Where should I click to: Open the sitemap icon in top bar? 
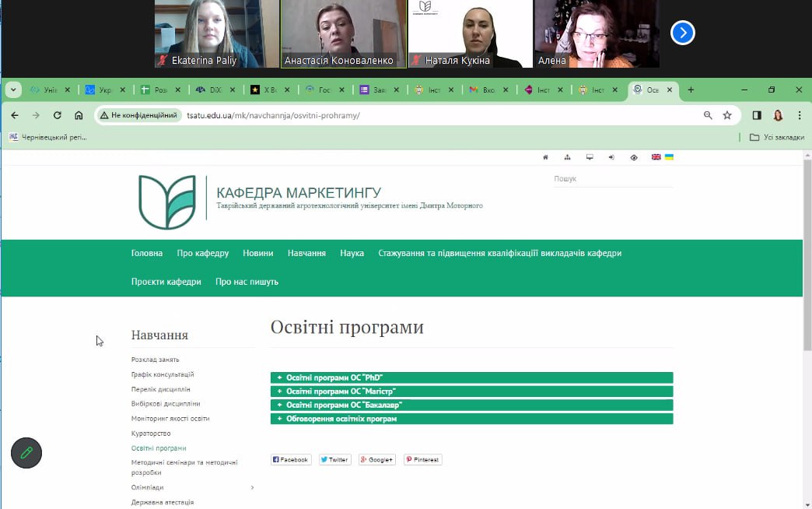pos(567,157)
